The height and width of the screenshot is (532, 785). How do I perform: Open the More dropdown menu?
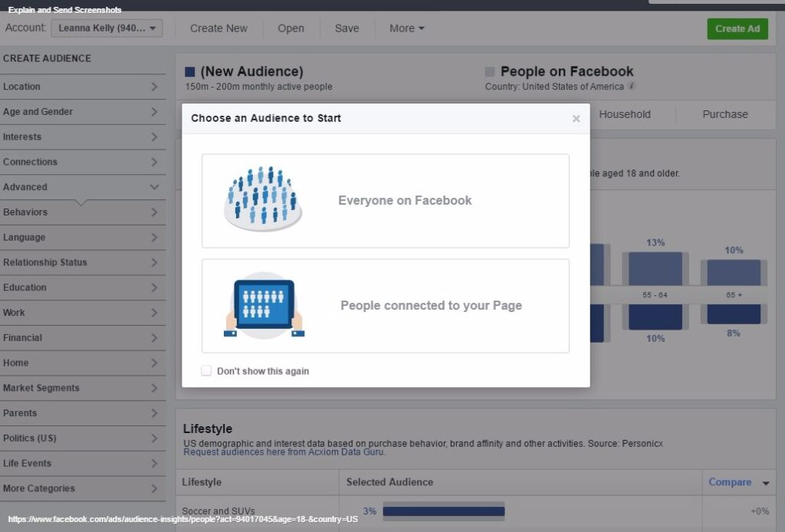point(406,28)
